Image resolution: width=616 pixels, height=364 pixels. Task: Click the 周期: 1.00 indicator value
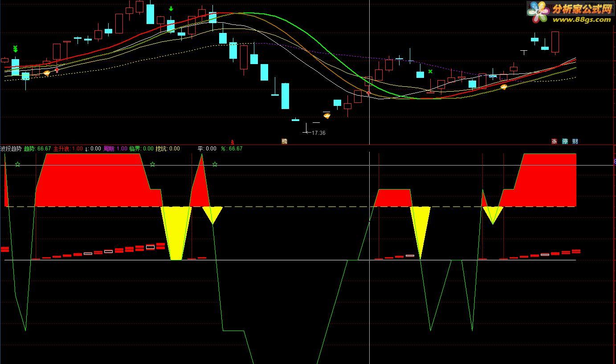(115, 149)
